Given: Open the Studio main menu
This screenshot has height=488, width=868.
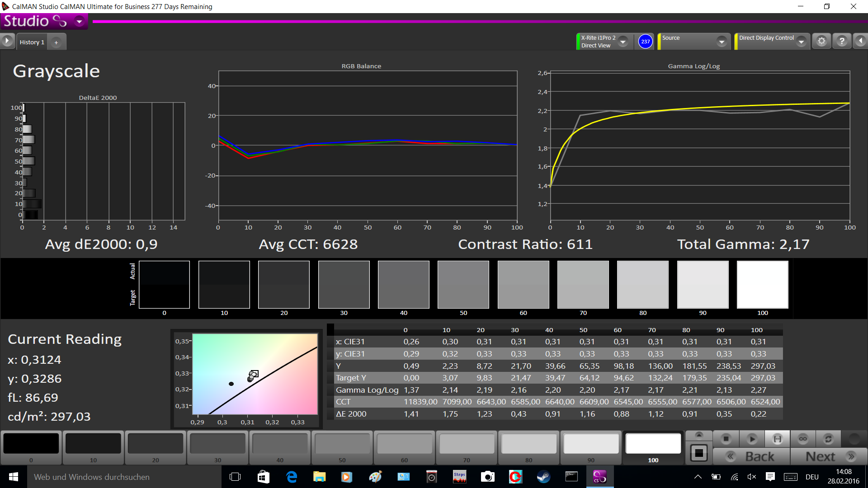Looking at the screenshot, I should tap(79, 21).
